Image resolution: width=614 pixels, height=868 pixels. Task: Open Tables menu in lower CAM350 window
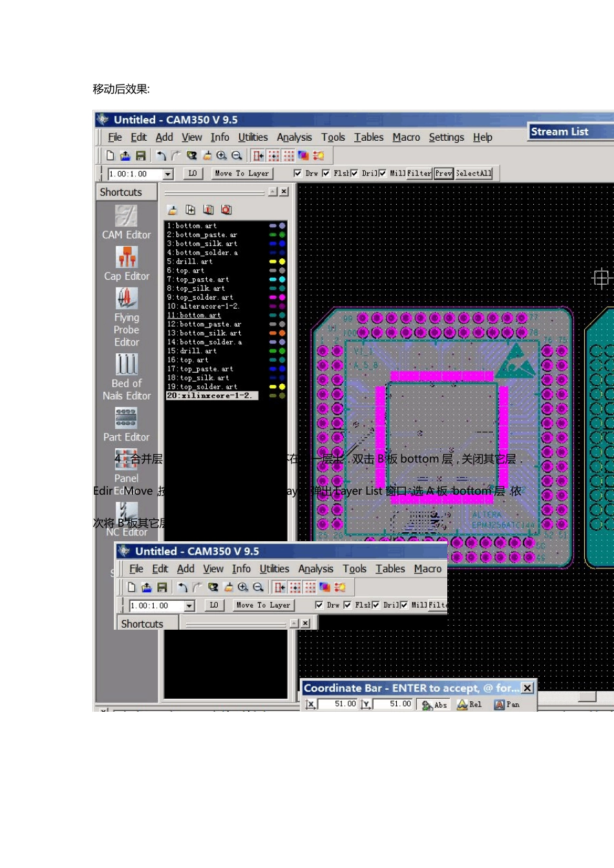[x=390, y=569]
